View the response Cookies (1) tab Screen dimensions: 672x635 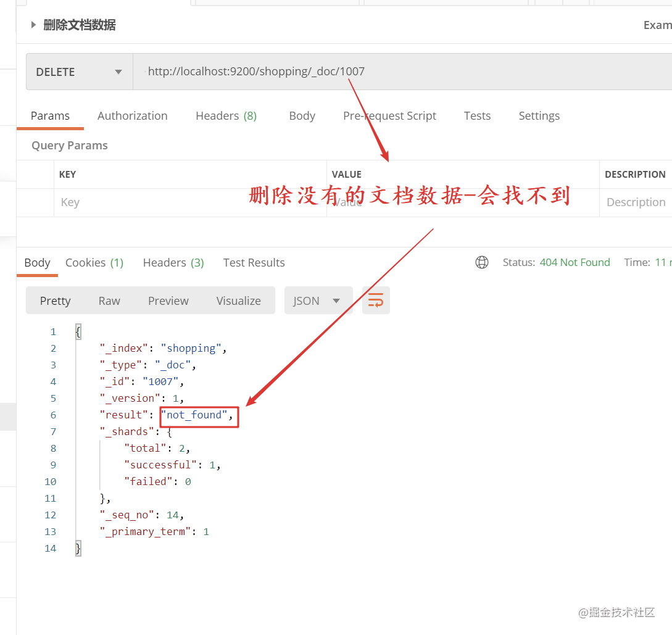94,263
